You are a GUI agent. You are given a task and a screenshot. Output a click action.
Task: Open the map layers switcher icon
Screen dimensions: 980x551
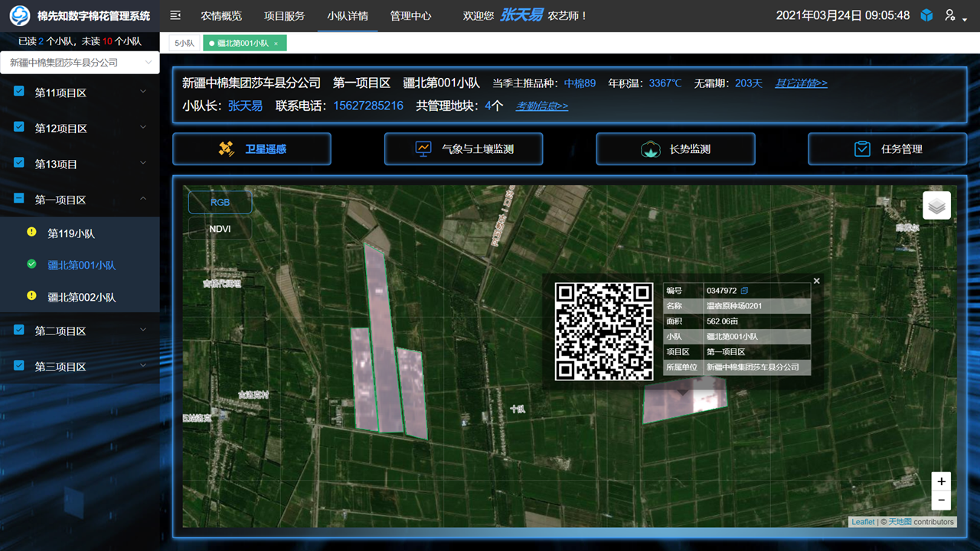(937, 206)
